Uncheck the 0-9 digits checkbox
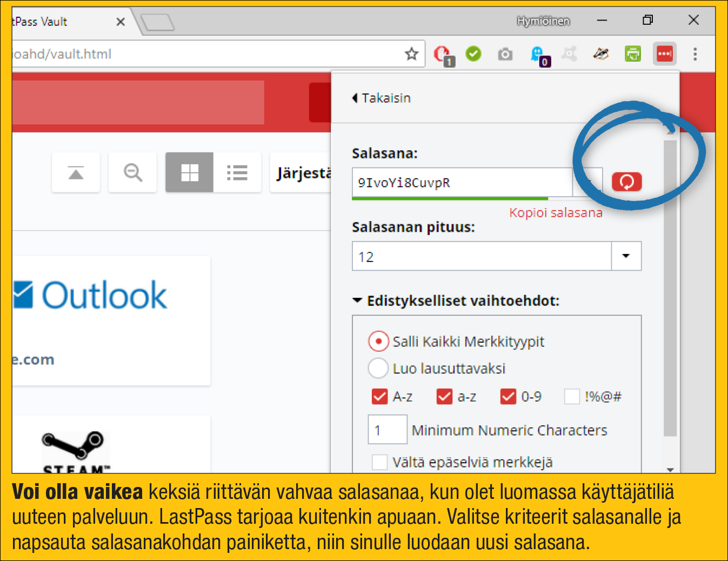 (508, 397)
